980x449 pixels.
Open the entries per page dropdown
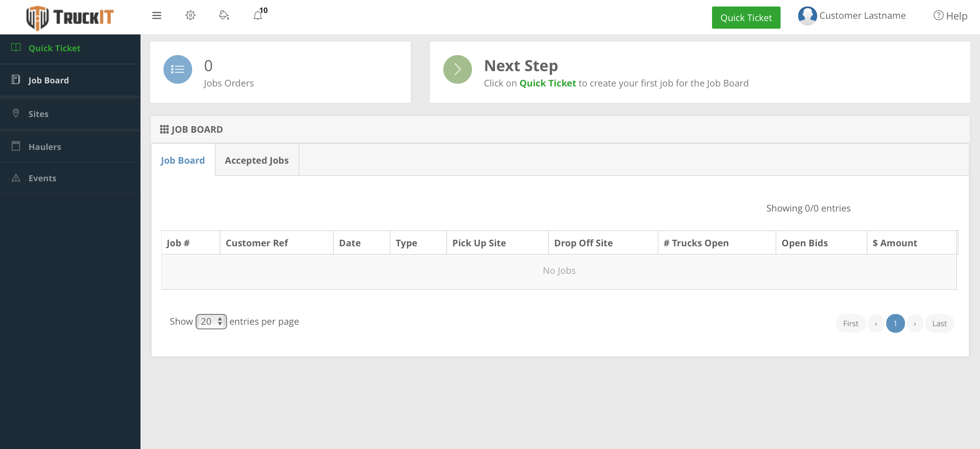click(x=211, y=322)
